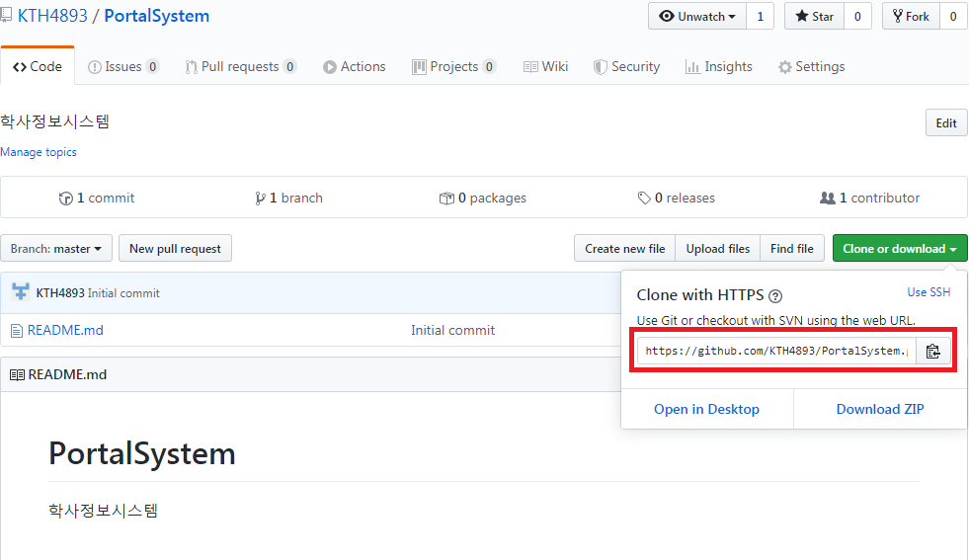
Task: Click the watchers count 1
Action: tap(761, 16)
